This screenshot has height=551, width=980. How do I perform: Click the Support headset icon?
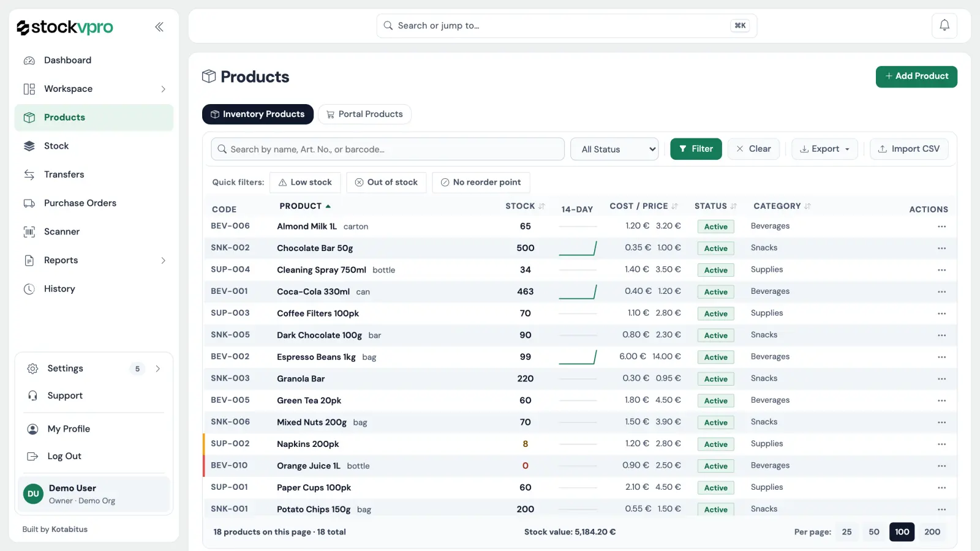click(x=33, y=395)
